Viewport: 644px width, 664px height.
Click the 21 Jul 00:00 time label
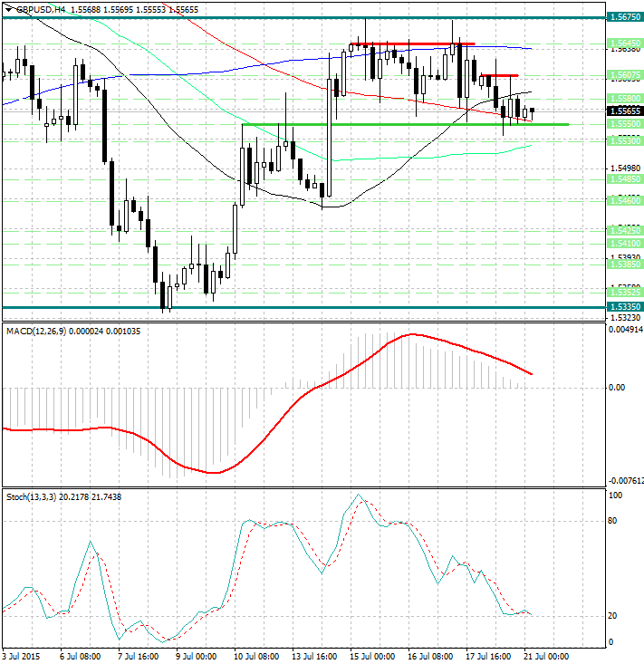pyautogui.click(x=546, y=657)
